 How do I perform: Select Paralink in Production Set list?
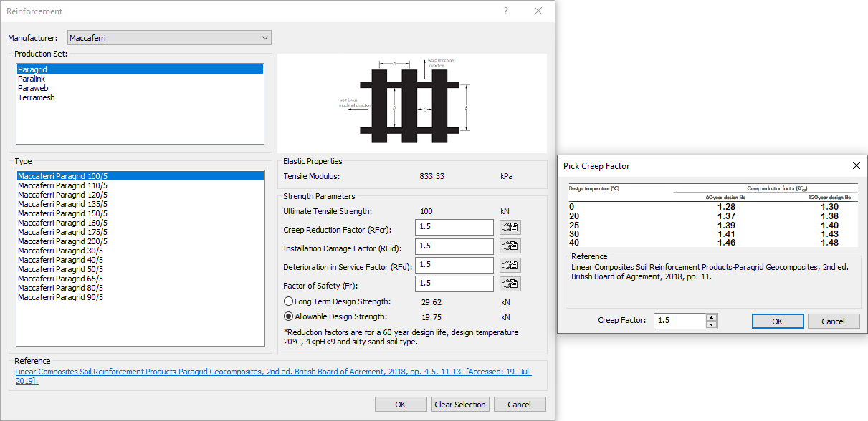pyautogui.click(x=140, y=79)
